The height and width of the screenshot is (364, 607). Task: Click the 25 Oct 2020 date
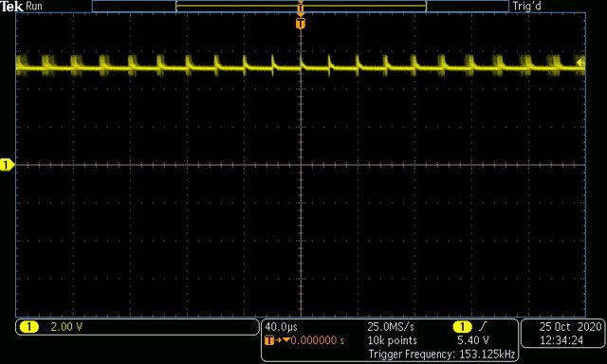click(x=570, y=327)
